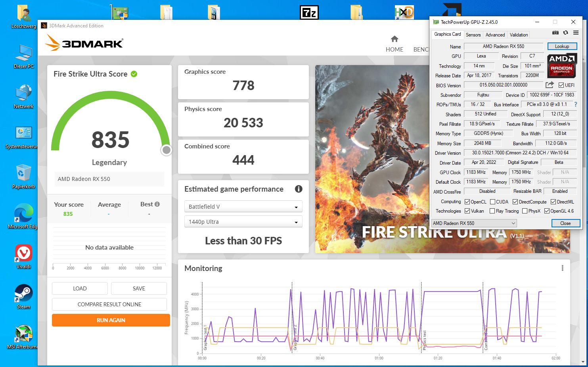Click the 3DMark logo

[84, 42]
